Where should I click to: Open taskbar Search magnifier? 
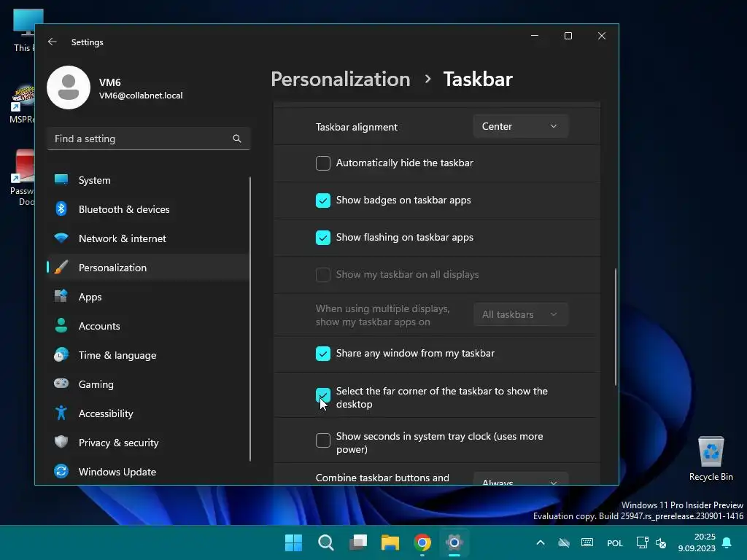point(326,542)
